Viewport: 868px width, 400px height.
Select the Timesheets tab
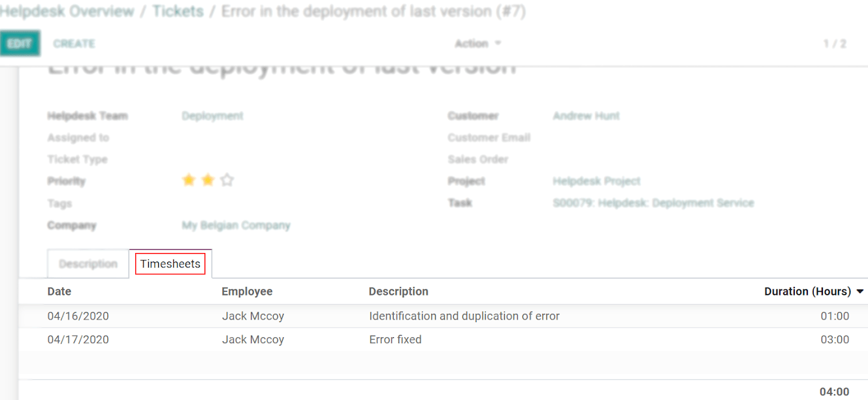point(170,263)
